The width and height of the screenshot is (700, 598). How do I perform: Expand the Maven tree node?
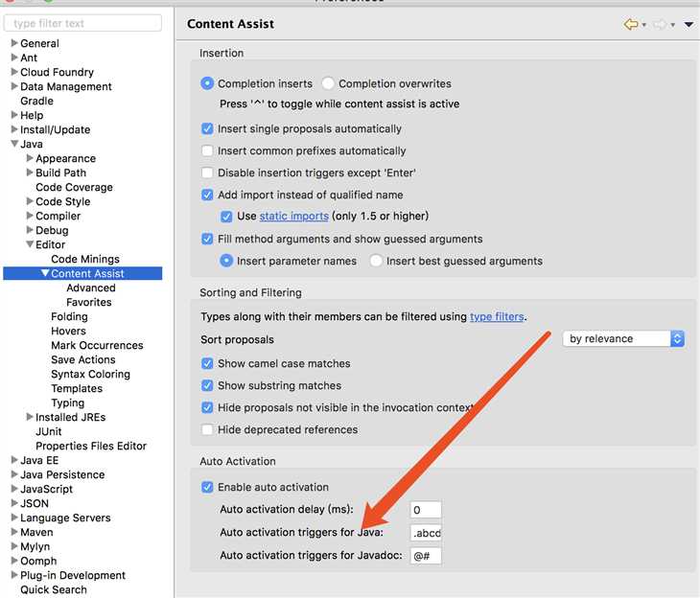click(14, 532)
